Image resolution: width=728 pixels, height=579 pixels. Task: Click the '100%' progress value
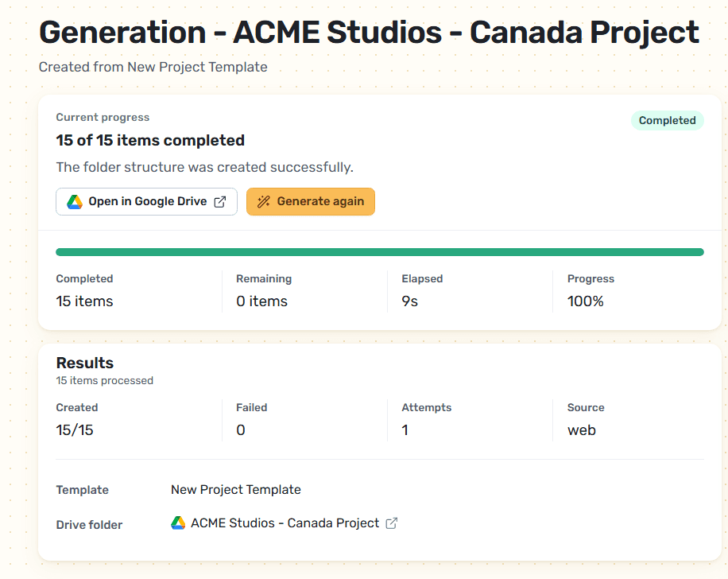pyautogui.click(x=586, y=301)
